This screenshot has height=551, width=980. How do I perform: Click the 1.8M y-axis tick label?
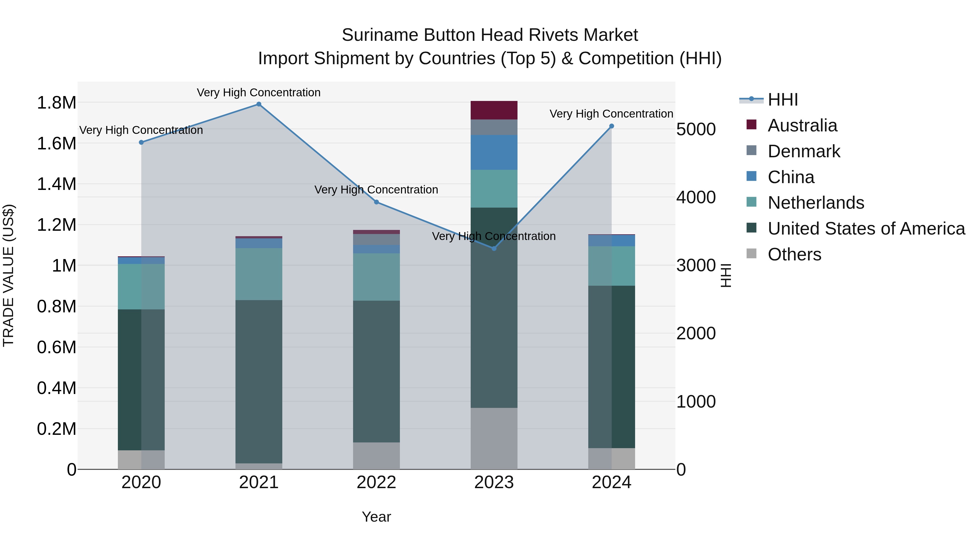(x=56, y=103)
